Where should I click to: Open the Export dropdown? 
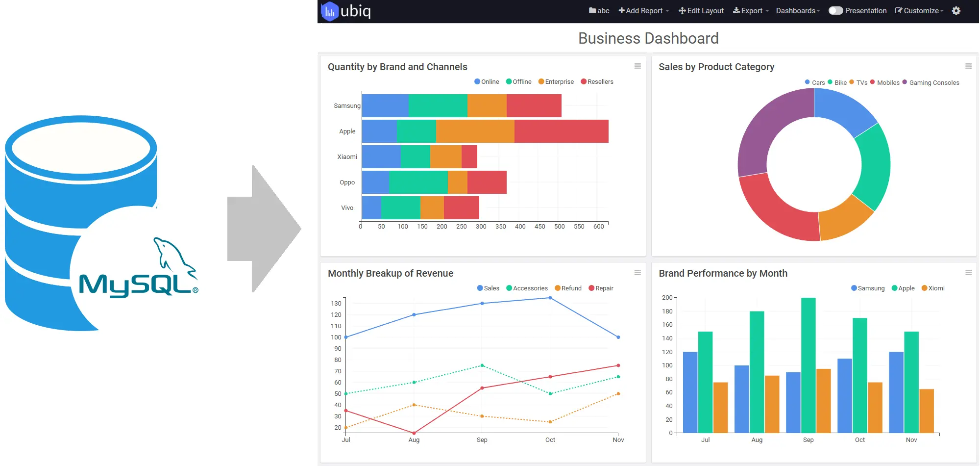tap(751, 11)
